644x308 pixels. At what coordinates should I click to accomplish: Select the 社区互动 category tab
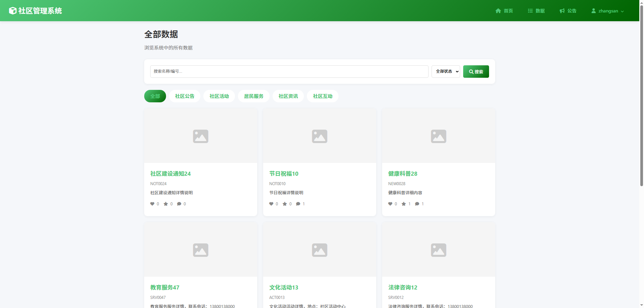[323, 96]
